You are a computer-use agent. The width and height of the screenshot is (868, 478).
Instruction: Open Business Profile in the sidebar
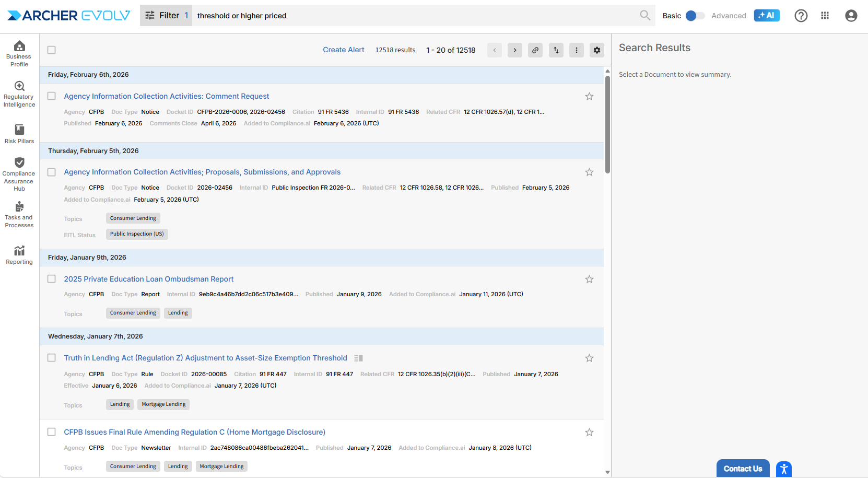pos(19,54)
